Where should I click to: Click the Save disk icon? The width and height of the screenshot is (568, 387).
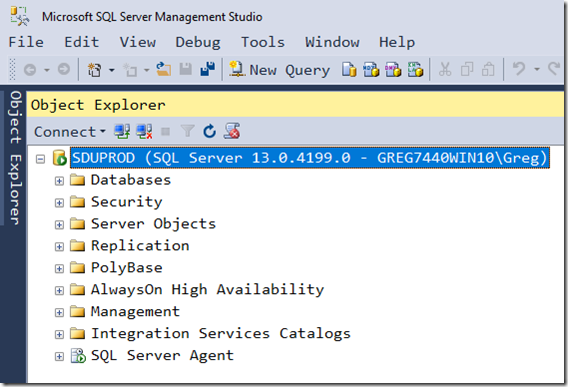pyautogui.click(x=186, y=69)
